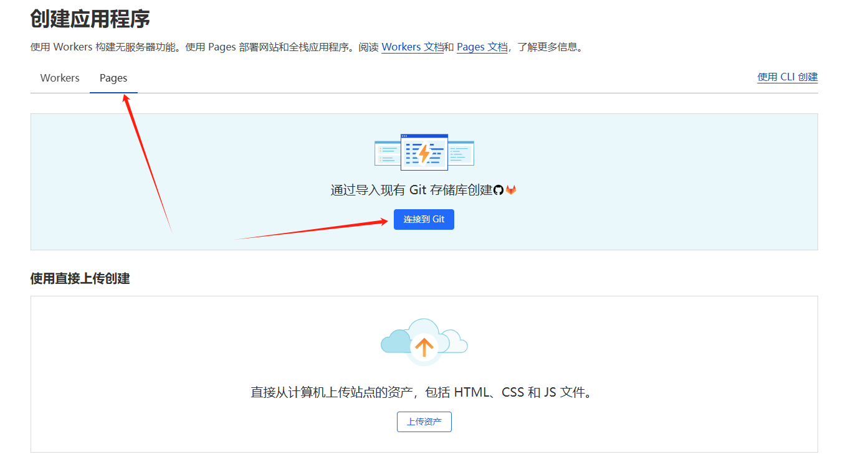Screen dimensions: 868x467
Task: Click the 通过导入现有 Git 存储库创建 text
Action: coord(411,190)
